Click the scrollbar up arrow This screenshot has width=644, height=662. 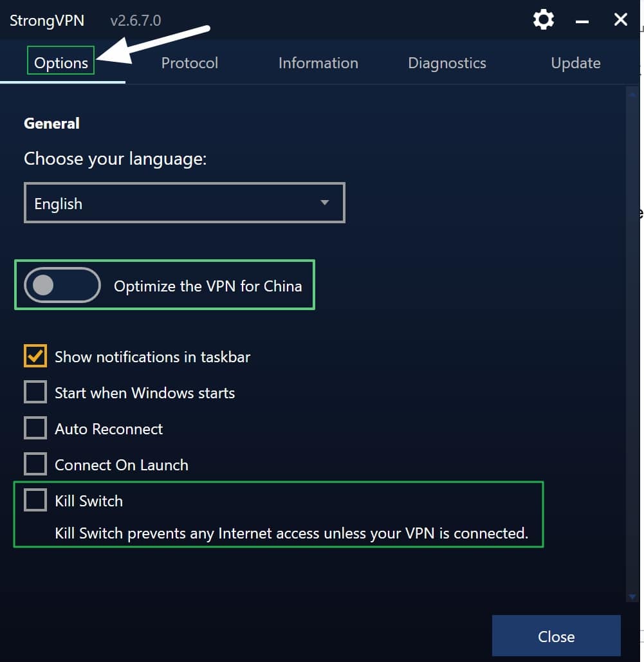pos(632,95)
